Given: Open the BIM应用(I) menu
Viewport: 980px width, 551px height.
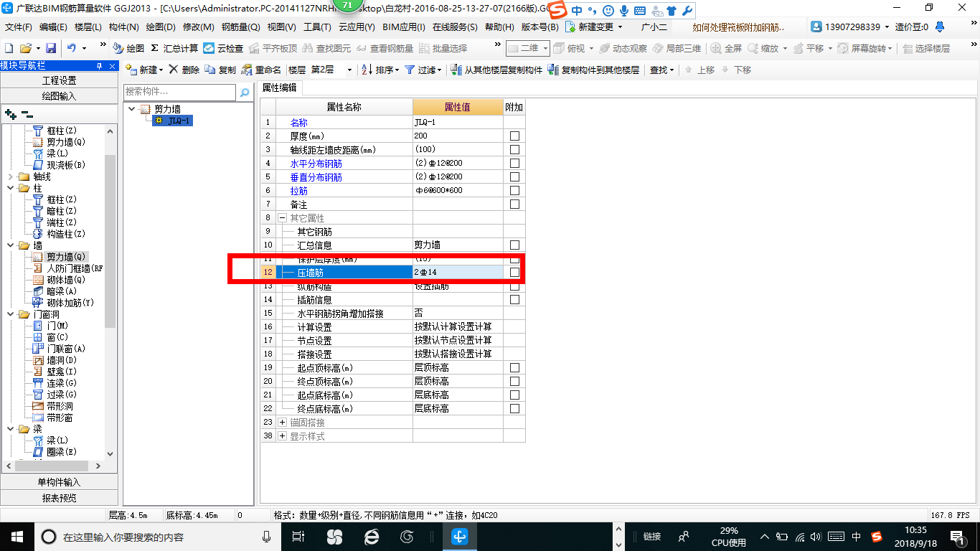Looking at the screenshot, I should (x=404, y=27).
